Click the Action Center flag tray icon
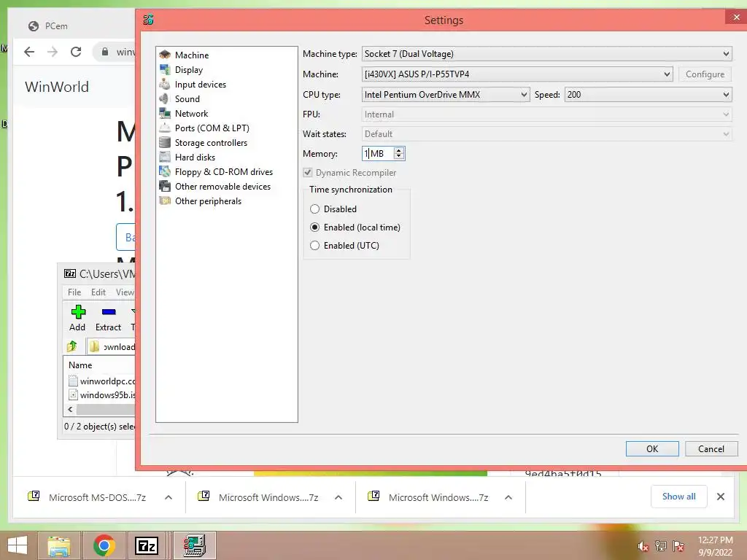The image size is (747, 560). [678, 546]
